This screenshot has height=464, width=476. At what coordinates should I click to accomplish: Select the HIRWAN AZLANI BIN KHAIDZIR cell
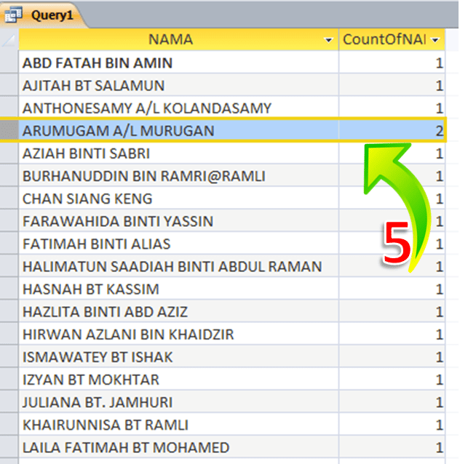(128, 335)
